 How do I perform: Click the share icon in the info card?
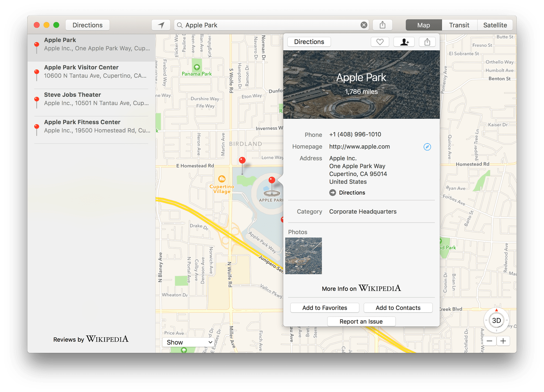pos(427,42)
